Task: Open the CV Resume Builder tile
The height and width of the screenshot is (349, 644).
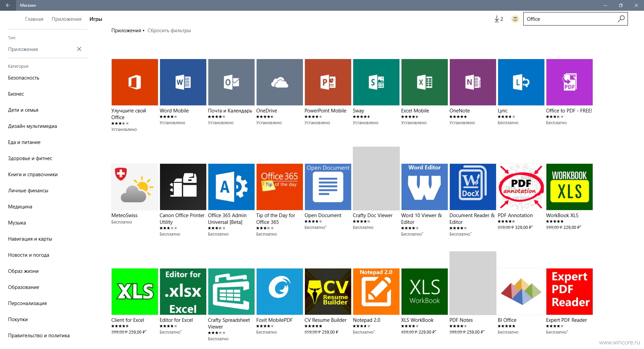Action: click(328, 292)
